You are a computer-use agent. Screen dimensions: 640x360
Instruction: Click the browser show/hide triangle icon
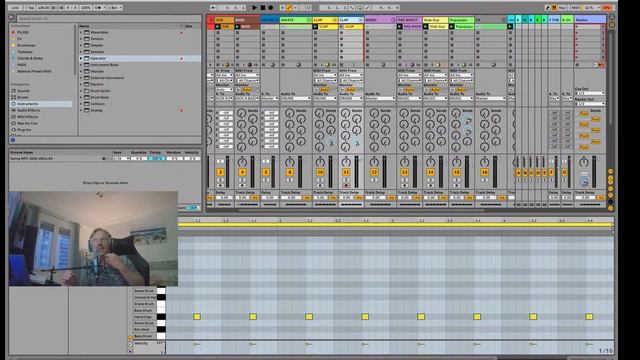click(x=11, y=18)
